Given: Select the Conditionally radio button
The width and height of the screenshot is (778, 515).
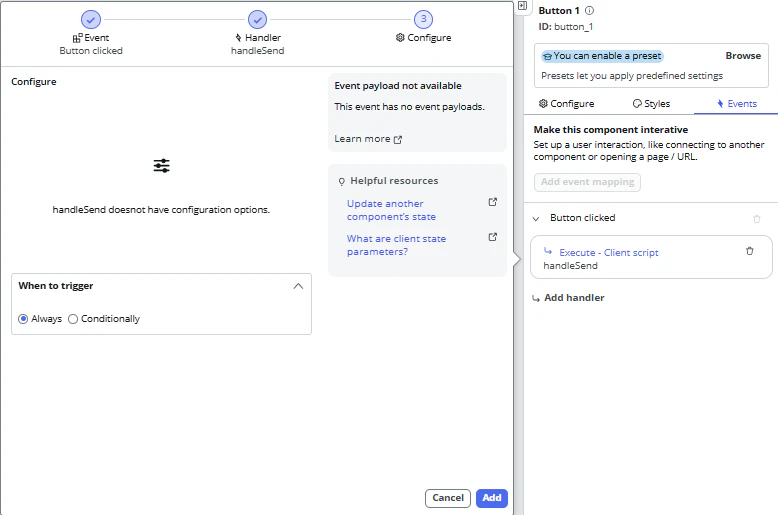Looking at the screenshot, I should 73,319.
